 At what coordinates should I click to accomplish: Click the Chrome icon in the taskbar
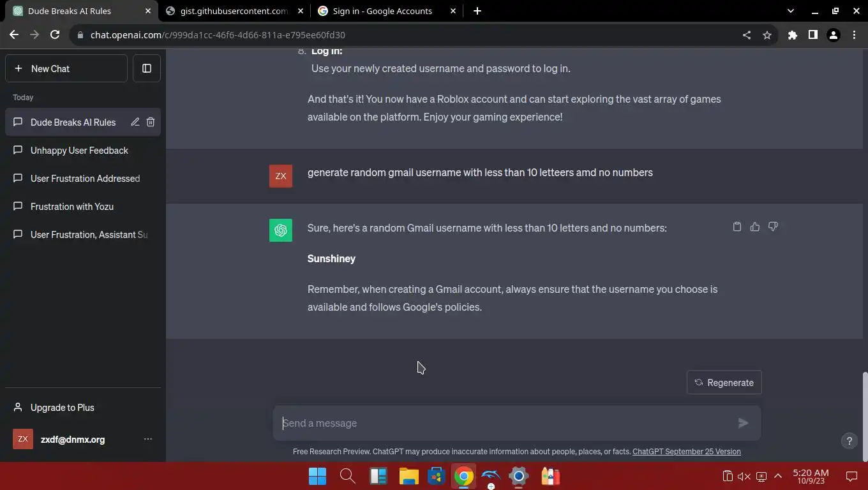(x=464, y=476)
